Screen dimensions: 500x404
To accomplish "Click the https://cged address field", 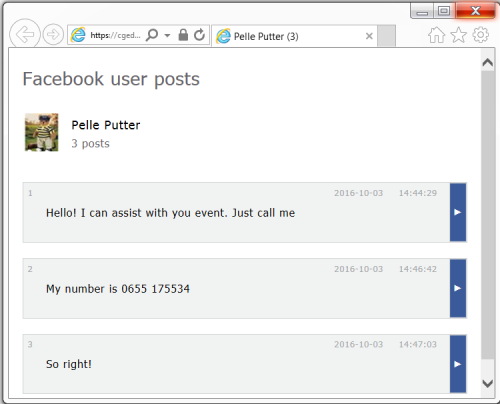I will tap(115, 35).
